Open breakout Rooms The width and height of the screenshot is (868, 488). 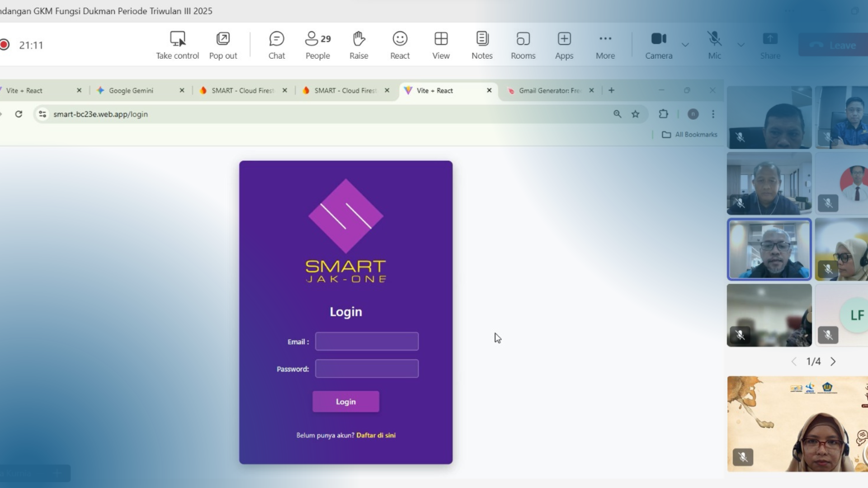click(x=523, y=45)
